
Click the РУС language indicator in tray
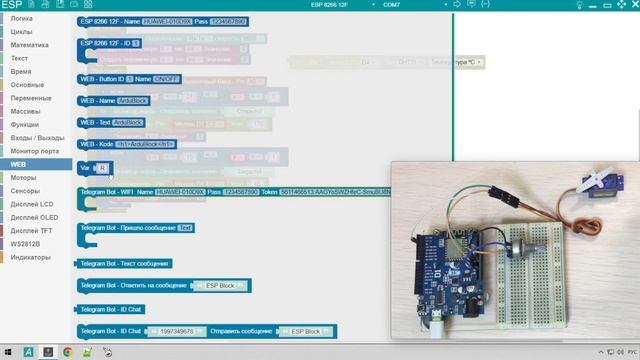tap(632, 352)
